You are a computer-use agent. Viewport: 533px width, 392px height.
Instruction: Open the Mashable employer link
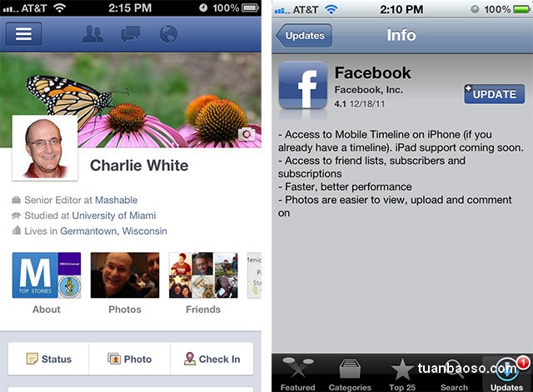point(117,200)
